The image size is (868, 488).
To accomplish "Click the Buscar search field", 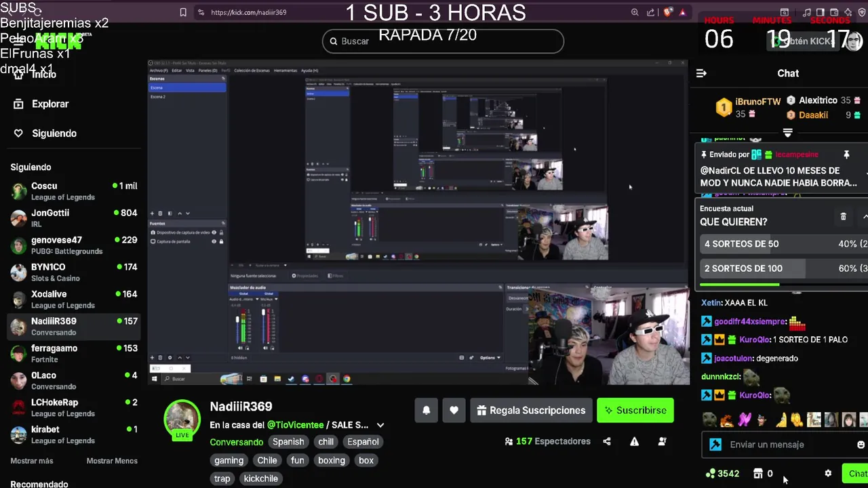I will click(x=443, y=41).
